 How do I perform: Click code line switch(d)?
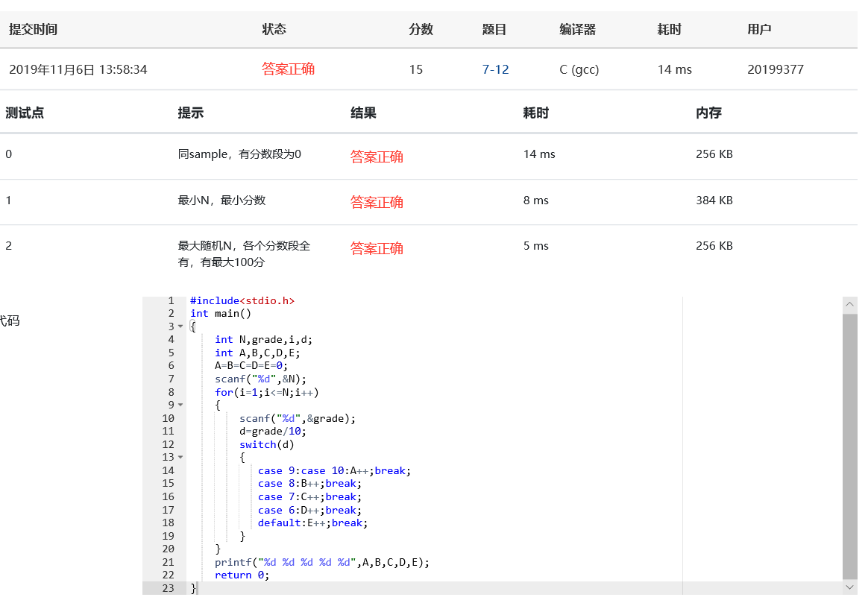(266, 444)
